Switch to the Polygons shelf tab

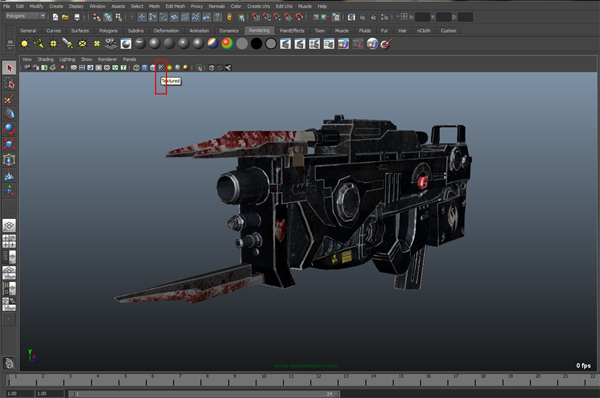108,31
